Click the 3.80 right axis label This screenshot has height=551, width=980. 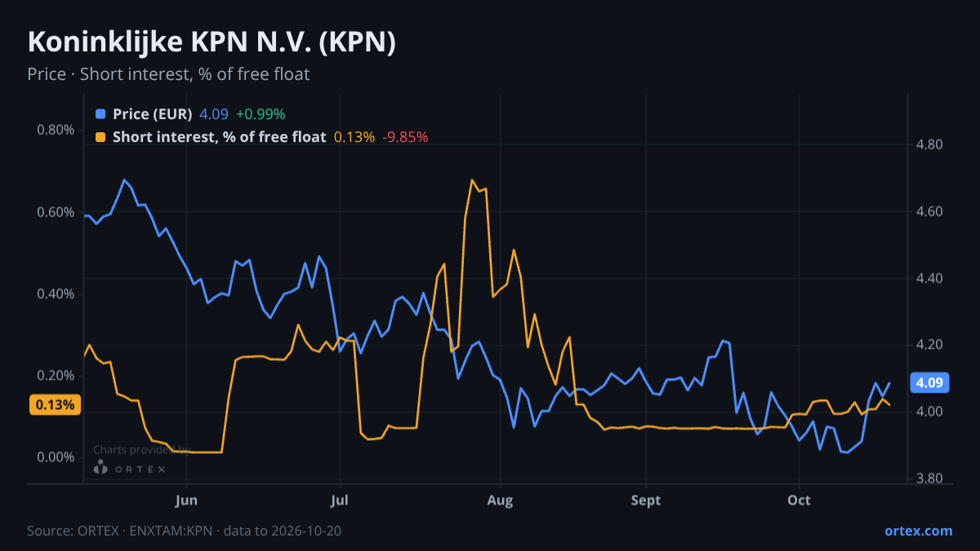click(930, 478)
